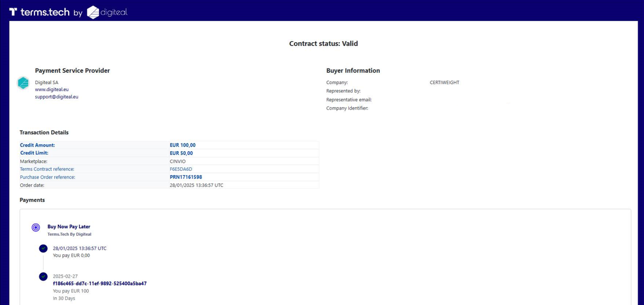
Task: Click the Buy Now Pay Later title
Action: 69,226
